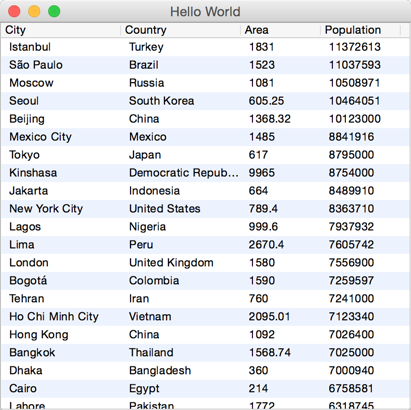Select the New York City cell
The height and width of the screenshot is (410, 411).
coord(46,209)
